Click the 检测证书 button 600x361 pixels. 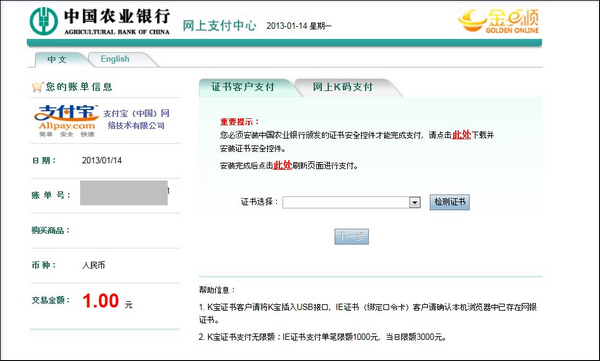tap(450, 202)
